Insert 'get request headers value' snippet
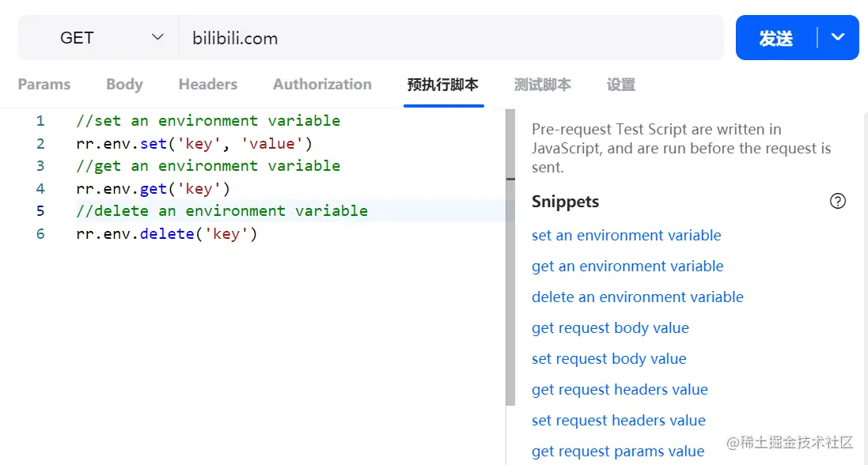The height and width of the screenshot is (465, 868). click(620, 389)
